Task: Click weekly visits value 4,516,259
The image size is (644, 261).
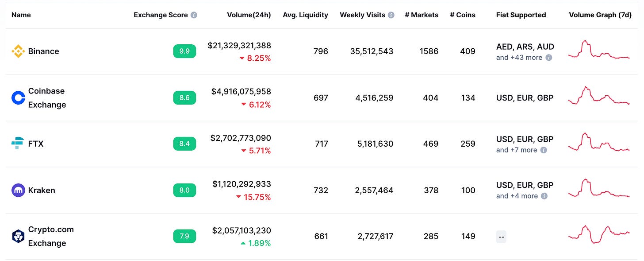Action: (374, 98)
